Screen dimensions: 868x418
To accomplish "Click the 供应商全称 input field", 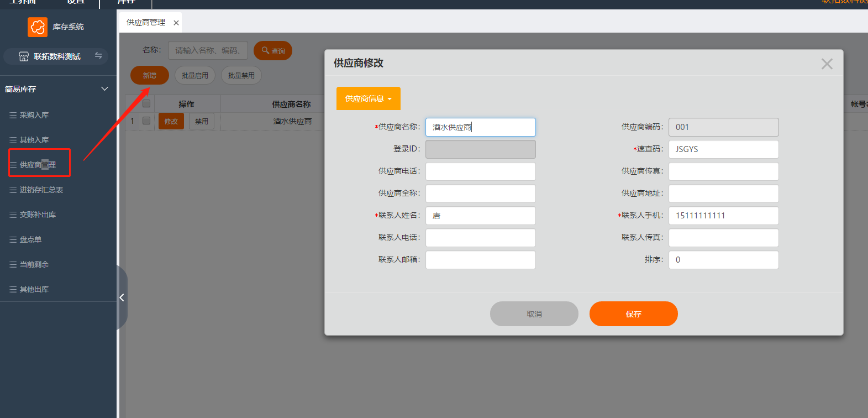I will (481, 194).
